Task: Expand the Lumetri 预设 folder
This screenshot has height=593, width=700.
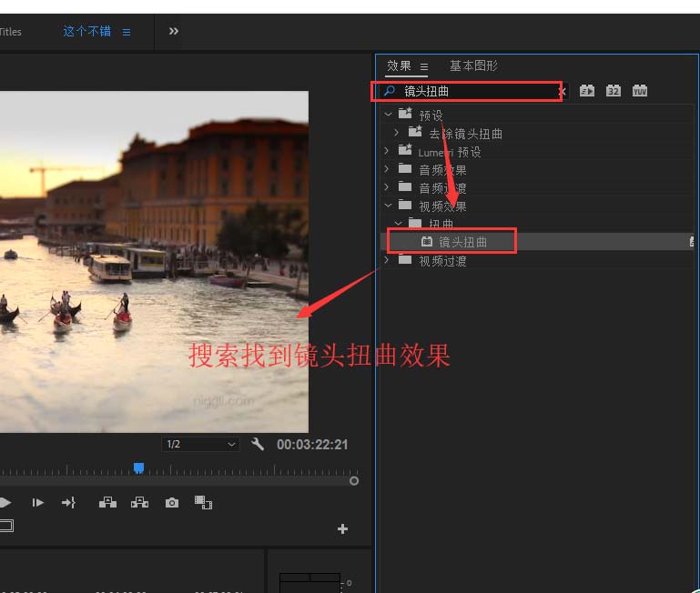Action: pyautogui.click(x=387, y=151)
